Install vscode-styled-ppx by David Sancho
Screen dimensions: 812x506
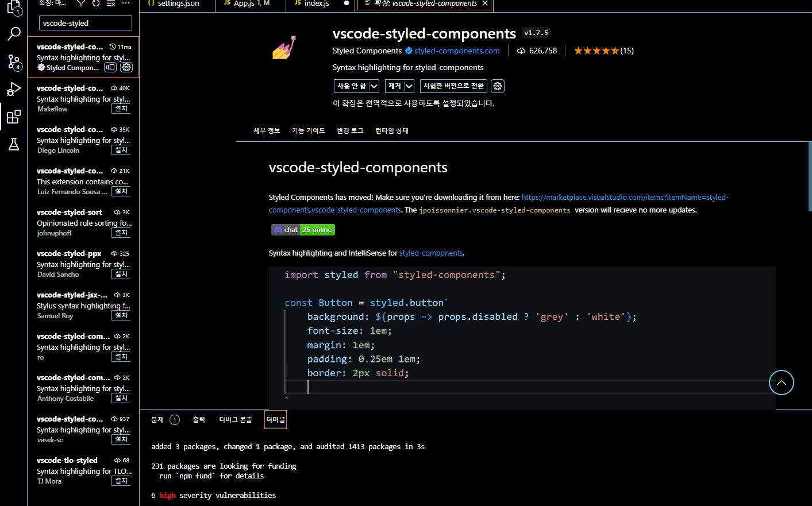tap(121, 274)
